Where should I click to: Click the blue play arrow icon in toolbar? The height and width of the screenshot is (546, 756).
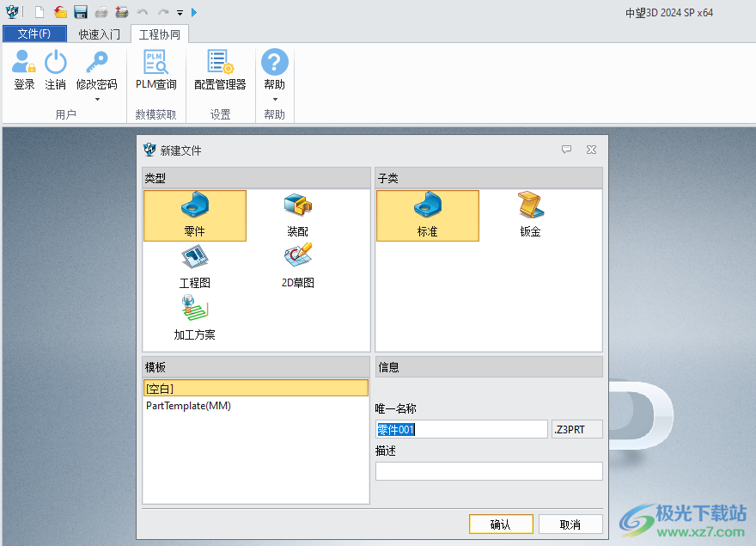pyautogui.click(x=194, y=13)
